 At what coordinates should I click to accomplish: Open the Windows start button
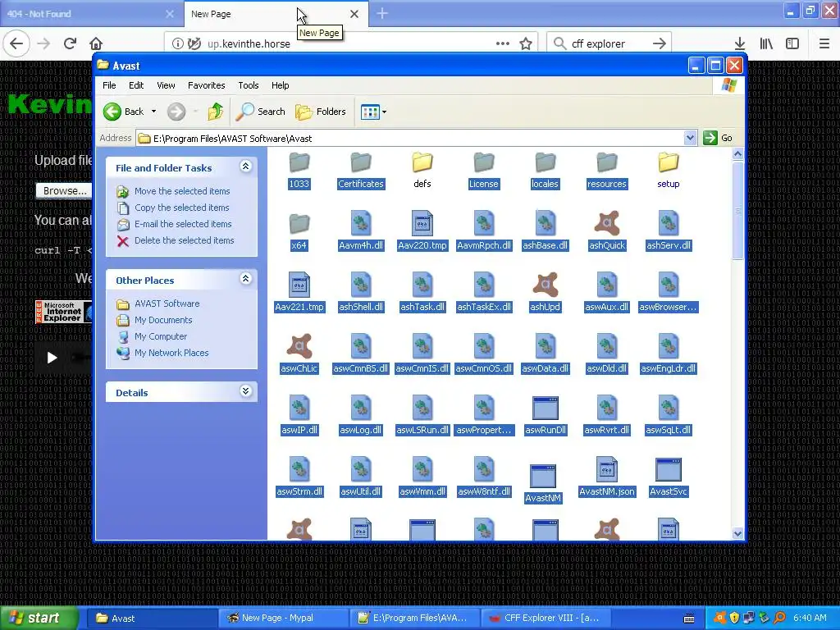39,618
